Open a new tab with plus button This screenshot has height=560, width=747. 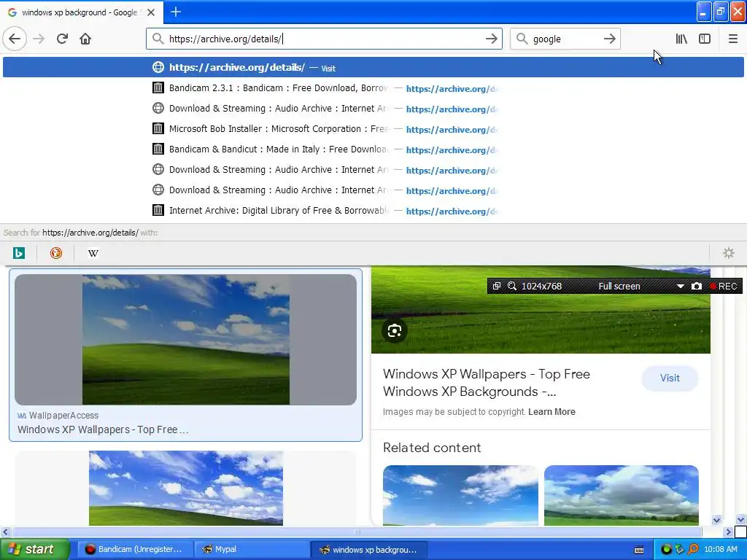click(176, 12)
